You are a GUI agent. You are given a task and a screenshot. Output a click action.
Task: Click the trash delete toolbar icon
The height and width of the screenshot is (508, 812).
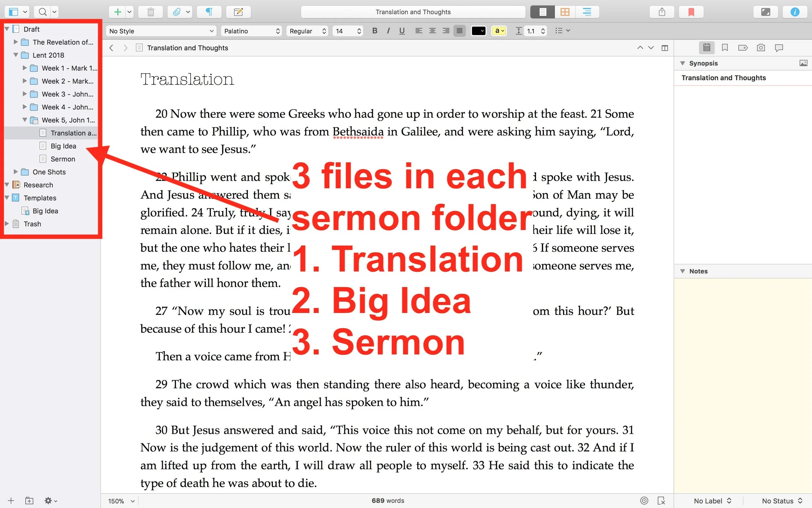[x=151, y=12]
